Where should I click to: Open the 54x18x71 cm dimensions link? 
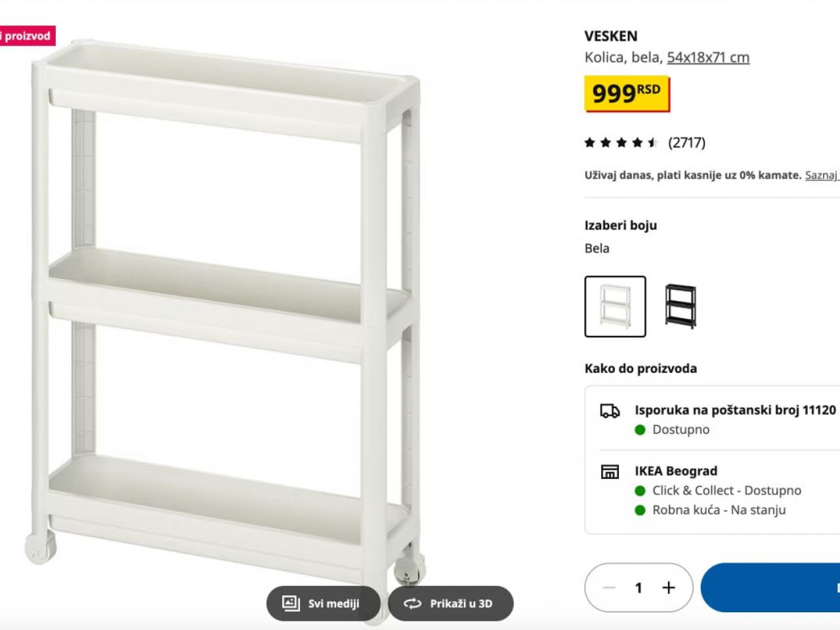click(x=708, y=57)
